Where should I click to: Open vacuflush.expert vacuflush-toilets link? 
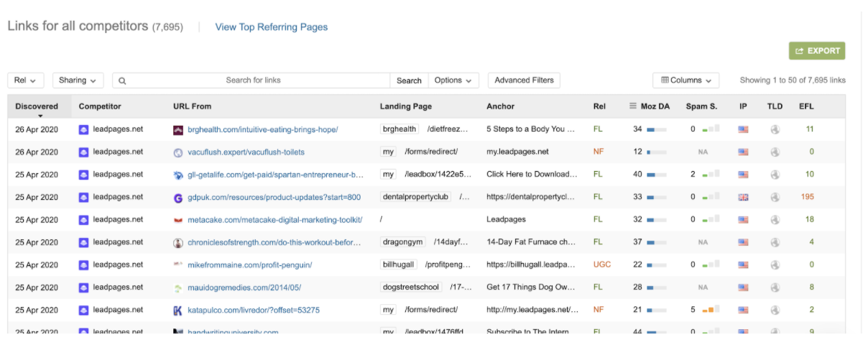click(246, 152)
